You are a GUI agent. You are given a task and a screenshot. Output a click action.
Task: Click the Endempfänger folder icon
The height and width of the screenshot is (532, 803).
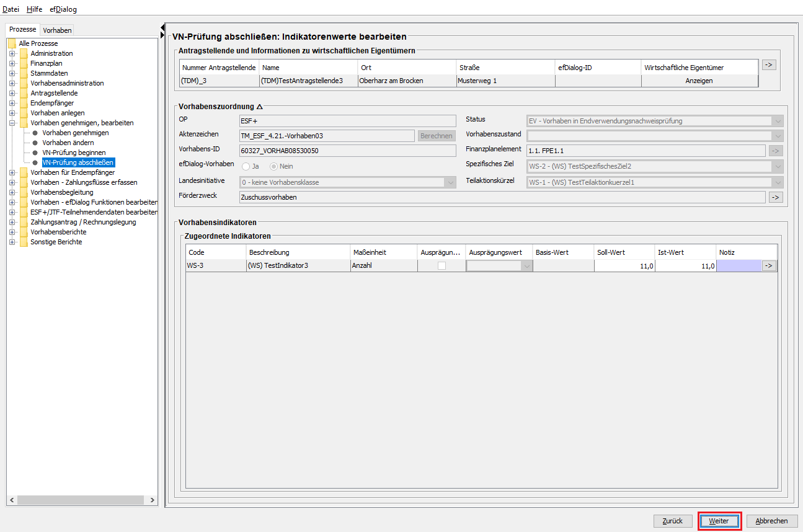coord(24,103)
